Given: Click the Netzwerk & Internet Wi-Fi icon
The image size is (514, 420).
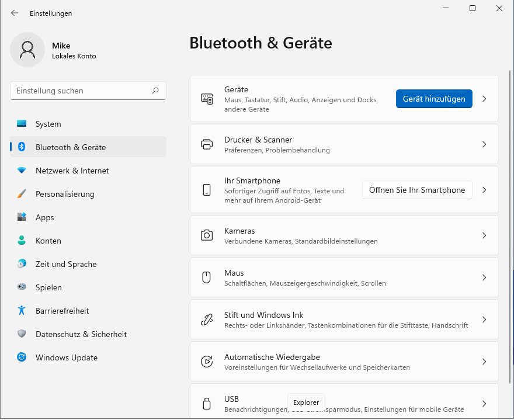Looking at the screenshot, I should tap(22, 171).
